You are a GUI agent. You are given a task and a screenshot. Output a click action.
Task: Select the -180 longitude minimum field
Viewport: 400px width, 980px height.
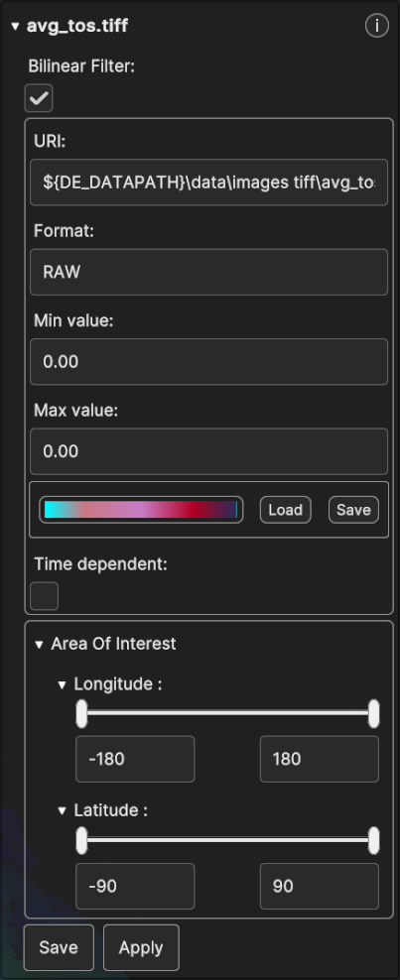pos(135,759)
